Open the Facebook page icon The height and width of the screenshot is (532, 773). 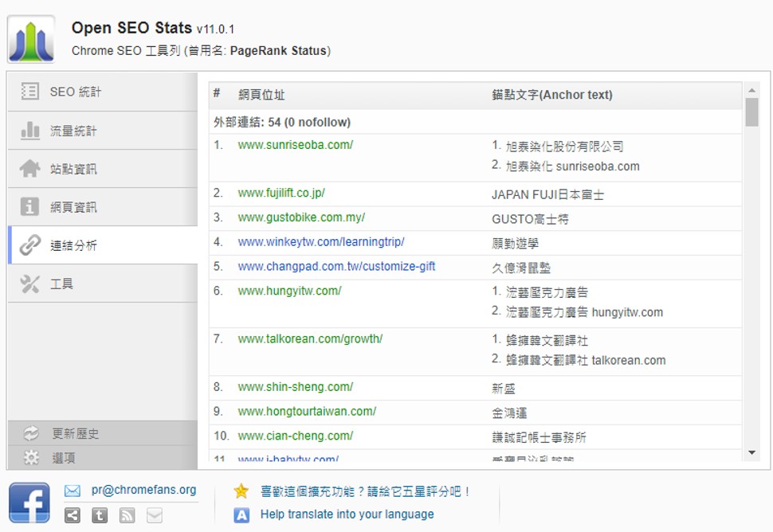coord(29,503)
